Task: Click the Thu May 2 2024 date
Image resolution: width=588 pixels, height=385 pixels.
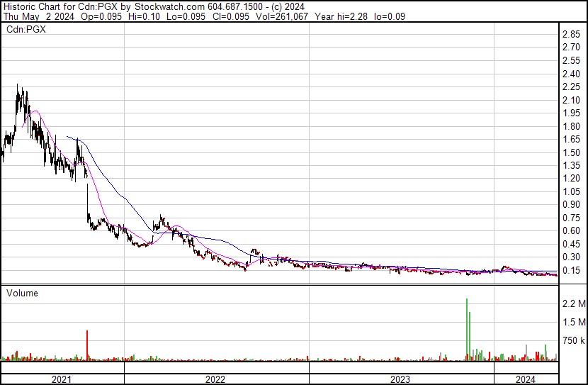Action: 39,16
